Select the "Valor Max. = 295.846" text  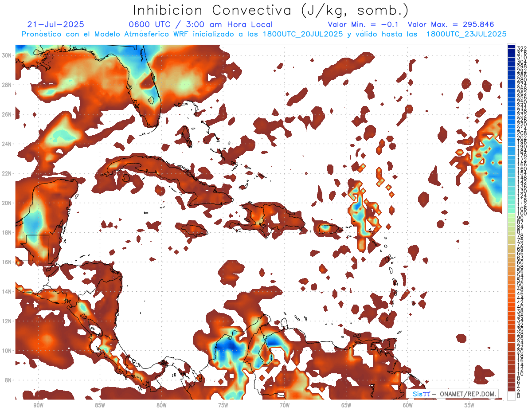[x=451, y=25]
